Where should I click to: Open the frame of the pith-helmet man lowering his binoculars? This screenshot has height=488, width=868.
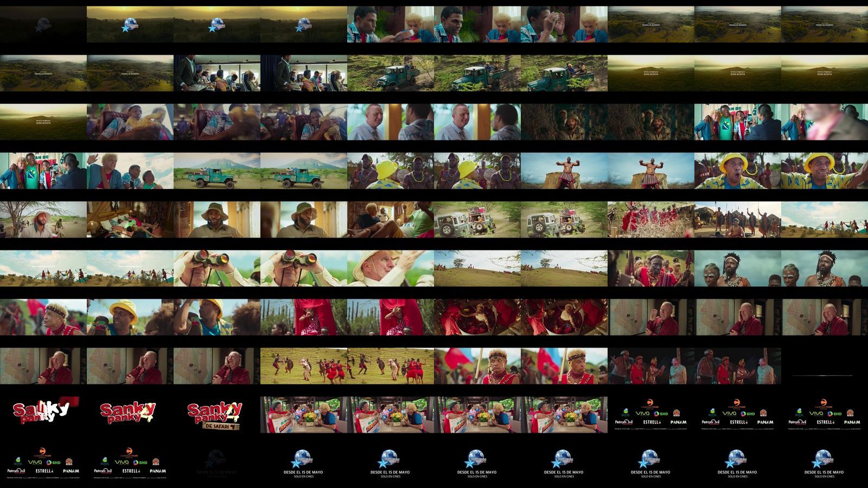pos(391,268)
